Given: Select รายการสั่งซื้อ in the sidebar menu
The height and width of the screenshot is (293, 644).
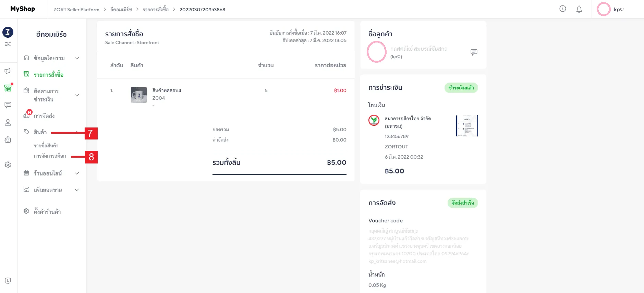Looking at the screenshot, I should (48, 75).
